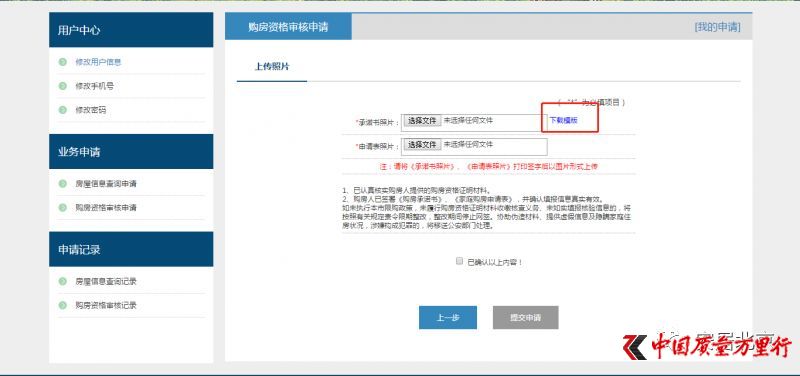Click the 下载模板 link
This screenshot has width=800, height=376.
coord(563,120)
